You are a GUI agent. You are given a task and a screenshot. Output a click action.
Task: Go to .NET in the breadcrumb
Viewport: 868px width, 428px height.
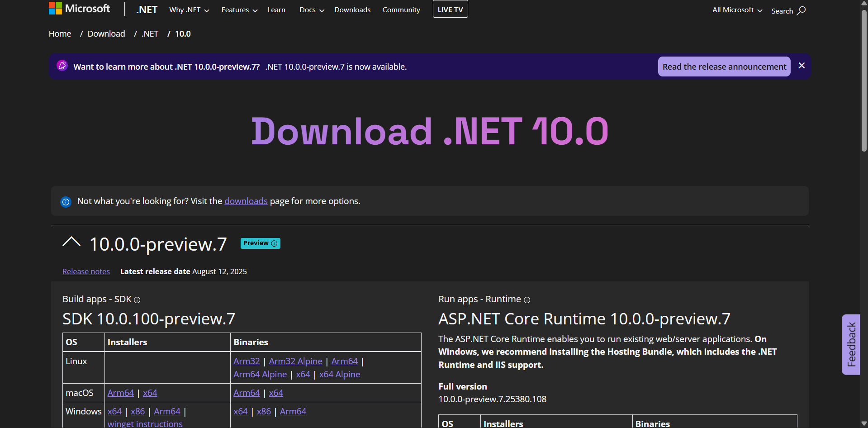point(150,34)
